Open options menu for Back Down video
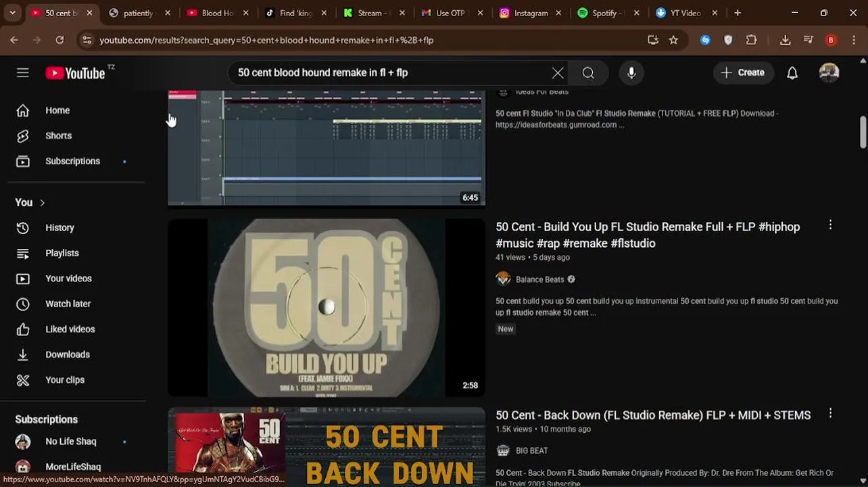This screenshot has width=868, height=487. [830, 413]
